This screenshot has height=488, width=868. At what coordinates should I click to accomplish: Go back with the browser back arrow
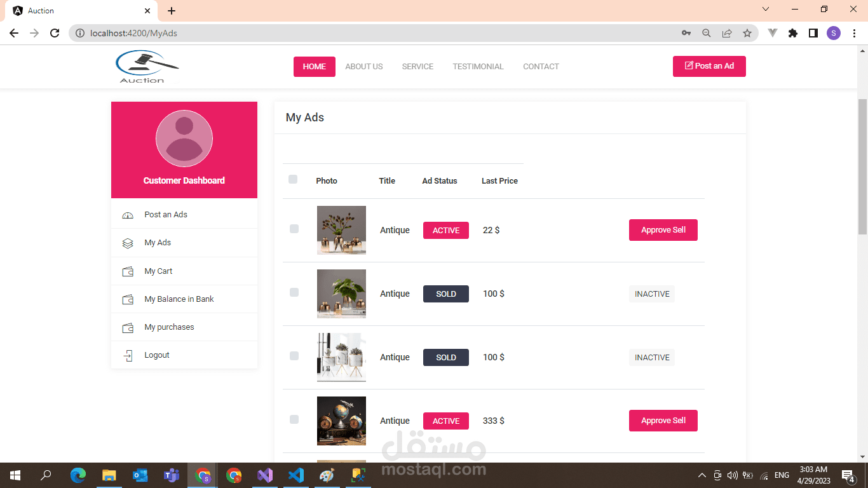(x=14, y=33)
